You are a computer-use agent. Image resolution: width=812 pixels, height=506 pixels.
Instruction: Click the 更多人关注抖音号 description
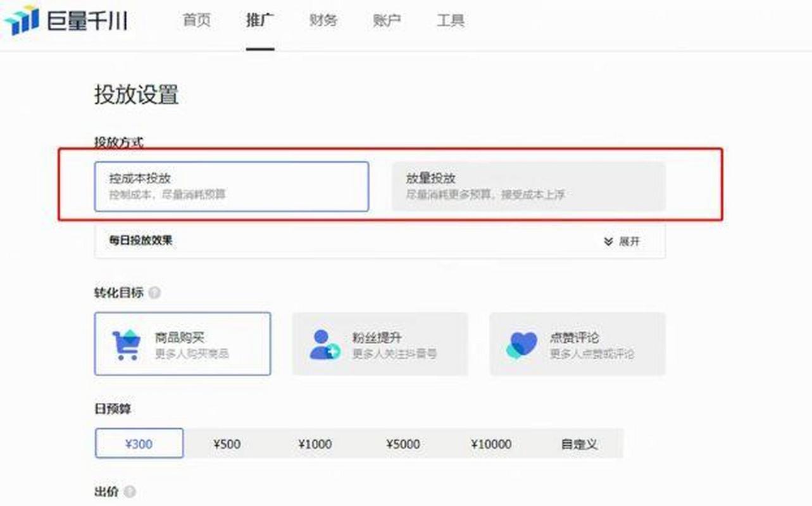click(x=394, y=354)
